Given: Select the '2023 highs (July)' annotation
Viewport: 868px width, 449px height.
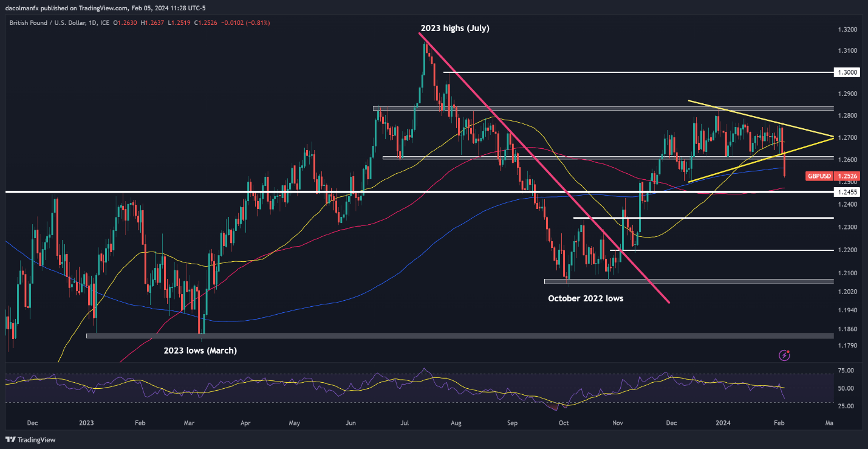Looking at the screenshot, I should pos(456,28).
